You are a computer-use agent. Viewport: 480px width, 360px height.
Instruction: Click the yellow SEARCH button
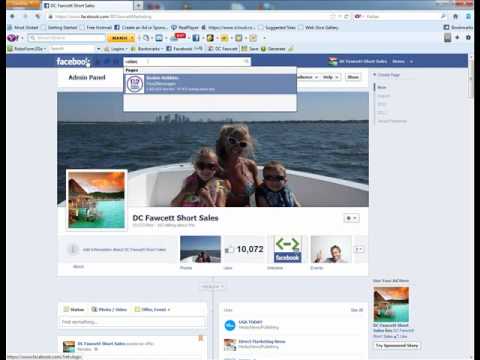coord(120,38)
